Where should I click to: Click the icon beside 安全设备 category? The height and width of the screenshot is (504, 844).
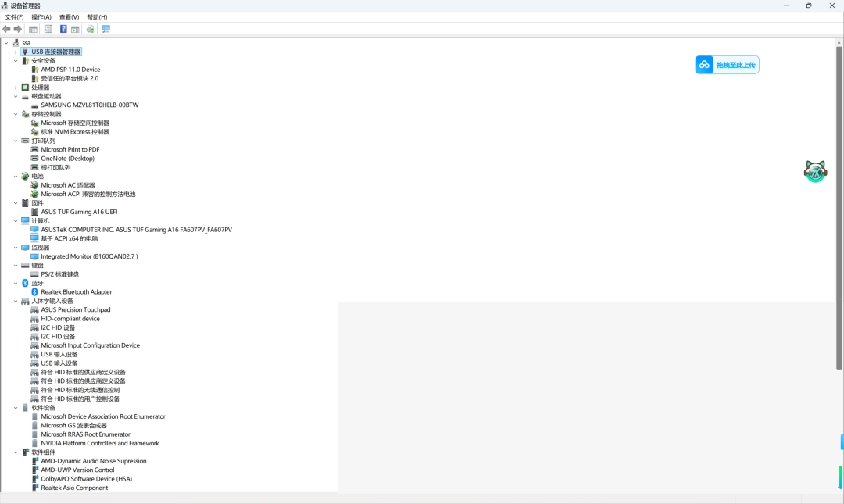pos(25,61)
